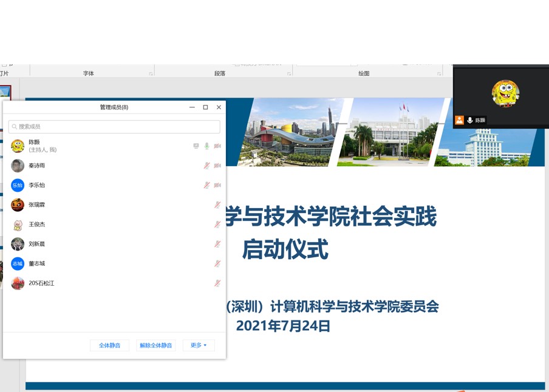This screenshot has width=549, height=392.
Task: Click the 解除全体静音 button
Action: coord(155,343)
